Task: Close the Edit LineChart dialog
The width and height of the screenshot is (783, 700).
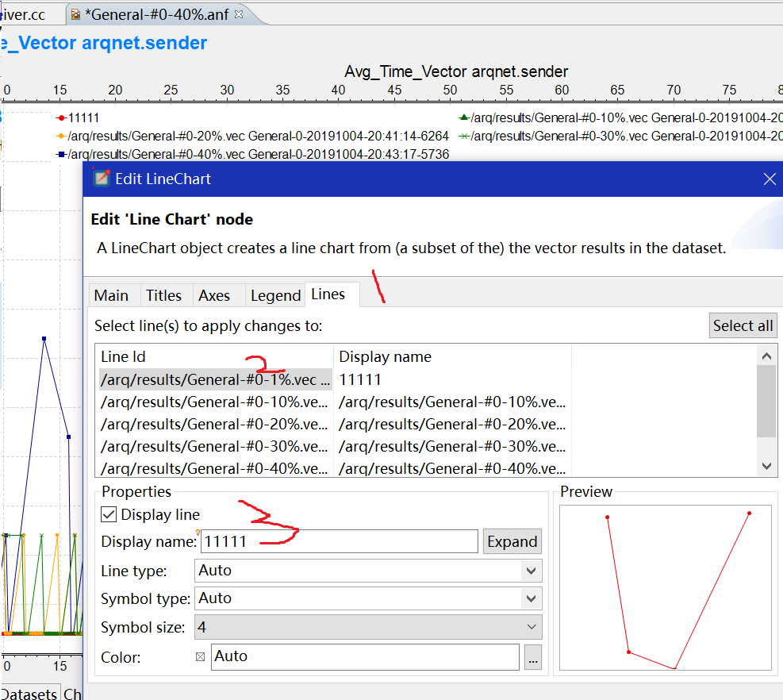Action: click(770, 179)
